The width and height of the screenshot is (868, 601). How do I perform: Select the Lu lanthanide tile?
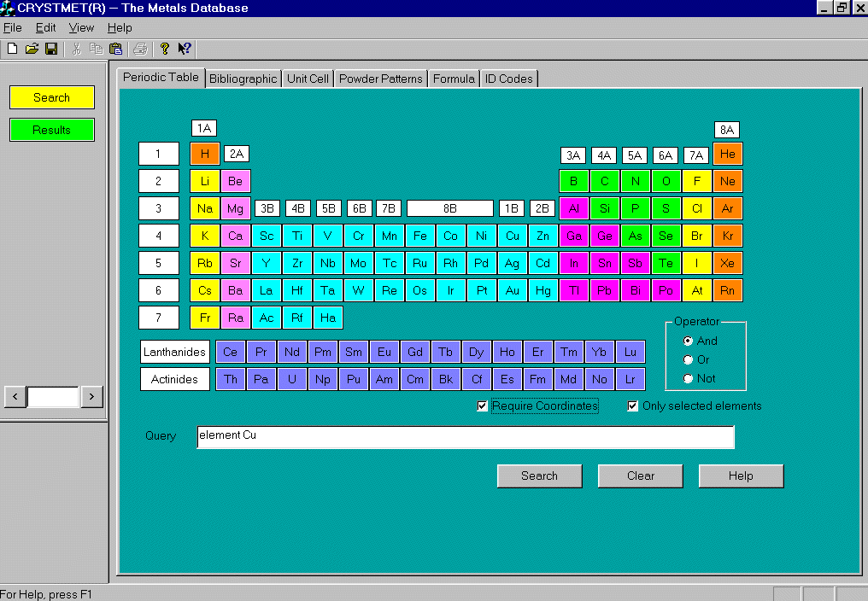coord(630,352)
